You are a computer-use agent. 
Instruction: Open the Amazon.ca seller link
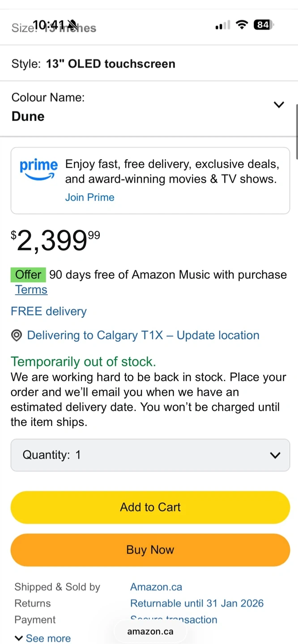(156, 587)
